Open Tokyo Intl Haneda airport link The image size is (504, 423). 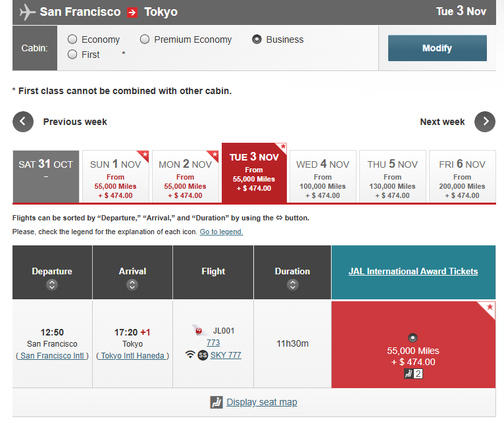click(x=132, y=356)
